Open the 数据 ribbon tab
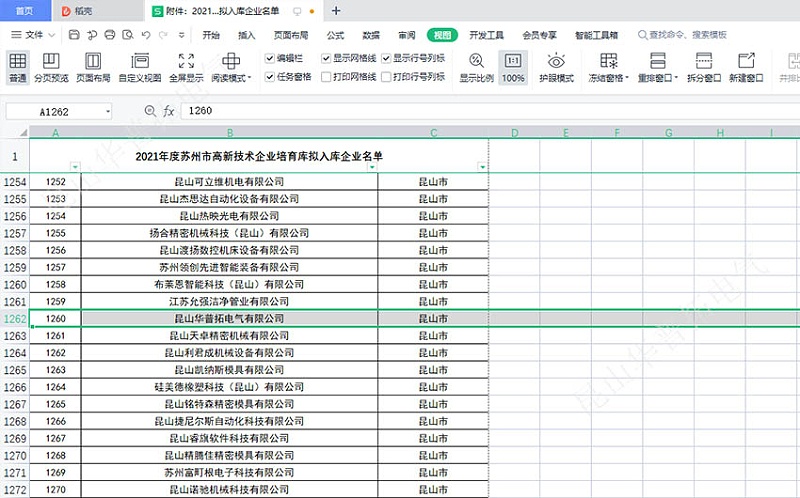Screen dimensions: 800x498 (x=371, y=35)
